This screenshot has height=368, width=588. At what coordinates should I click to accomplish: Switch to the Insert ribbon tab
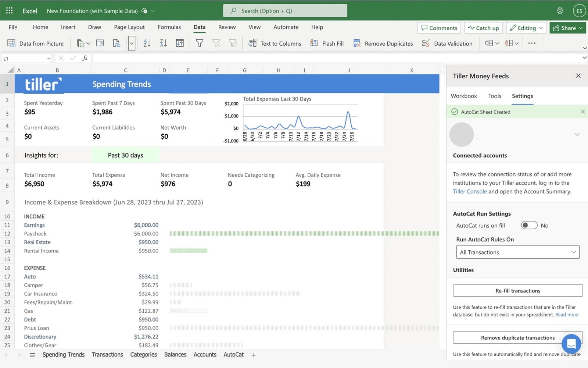point(68,27)
